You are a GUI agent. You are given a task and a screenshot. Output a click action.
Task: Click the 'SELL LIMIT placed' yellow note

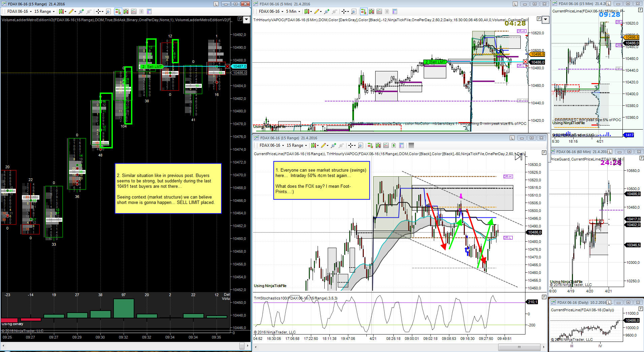[168, 189]
